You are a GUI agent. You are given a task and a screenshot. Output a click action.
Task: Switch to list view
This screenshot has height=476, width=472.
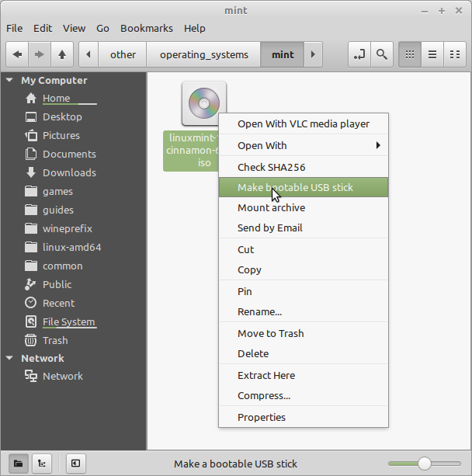click(x=432, y=54)
